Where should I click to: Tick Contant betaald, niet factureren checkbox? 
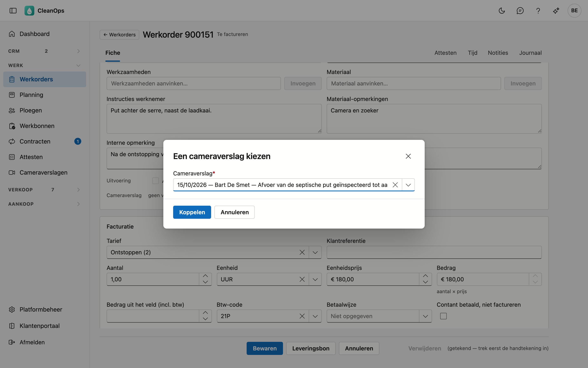click(443, 316)
